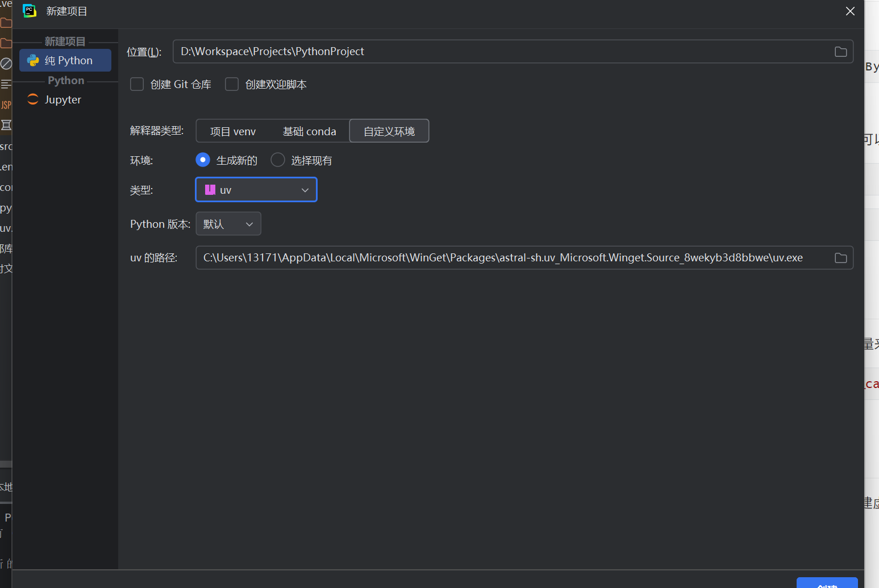Click the 新建项目 title text in the title bar
Screen dimensions: 879x588
[66, 11]
